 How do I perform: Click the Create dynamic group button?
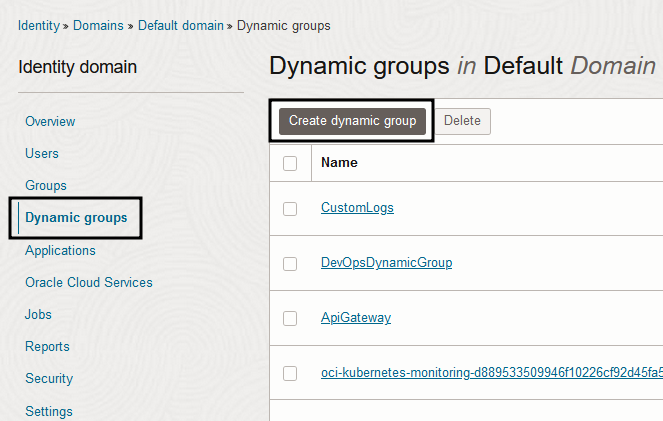coord(352,121)
